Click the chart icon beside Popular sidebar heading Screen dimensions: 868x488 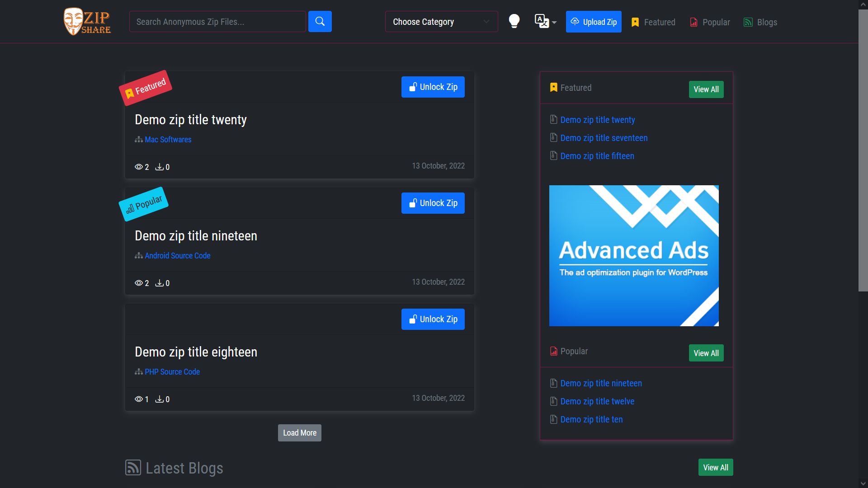[x=553, y=351]
